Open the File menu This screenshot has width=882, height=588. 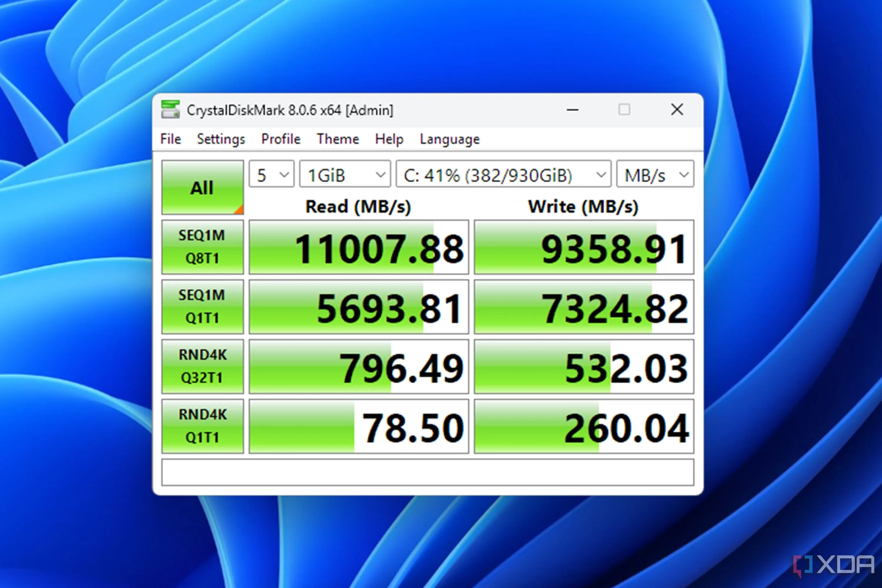tap(171, 139)
